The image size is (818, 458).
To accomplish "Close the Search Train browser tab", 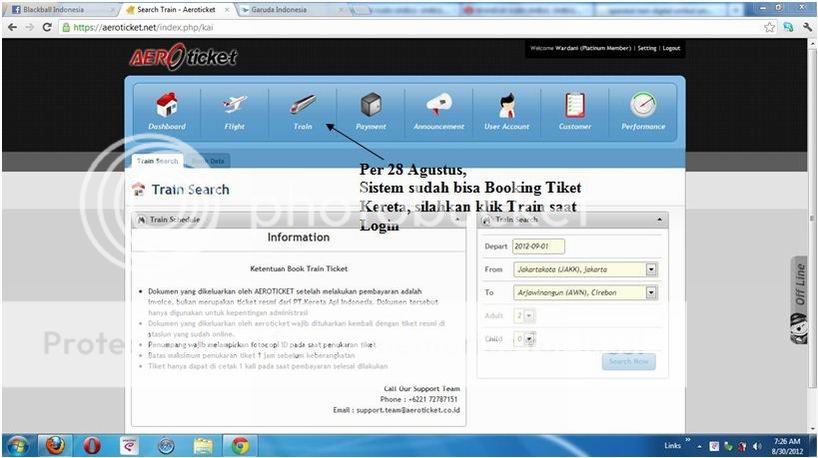I will (227, 10).
